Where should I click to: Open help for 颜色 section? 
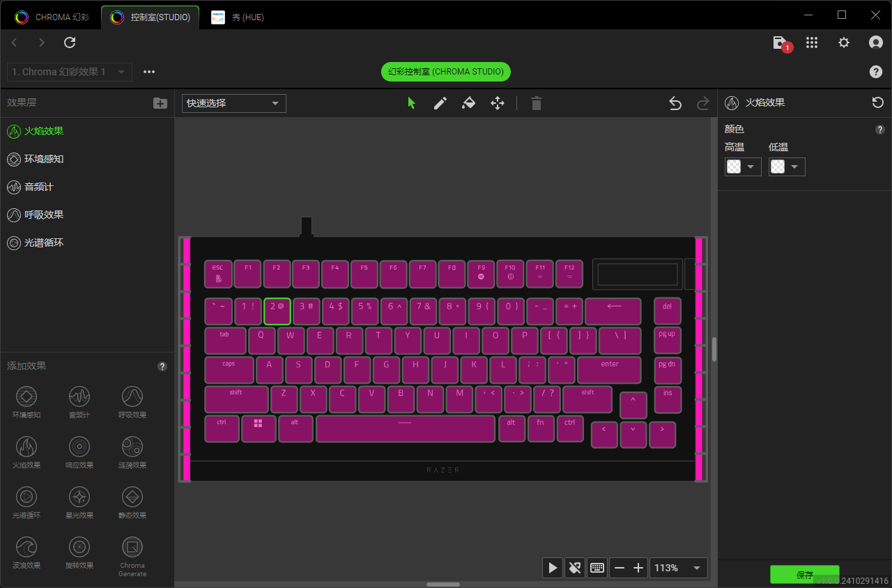[880, 130]
